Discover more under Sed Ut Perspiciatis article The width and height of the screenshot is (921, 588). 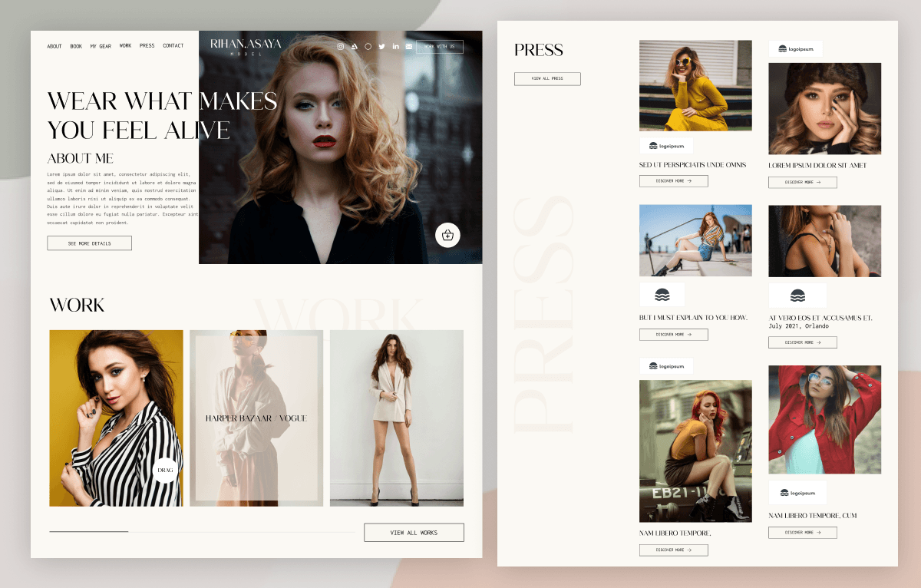pyautogui.click(x=673, y=181)
